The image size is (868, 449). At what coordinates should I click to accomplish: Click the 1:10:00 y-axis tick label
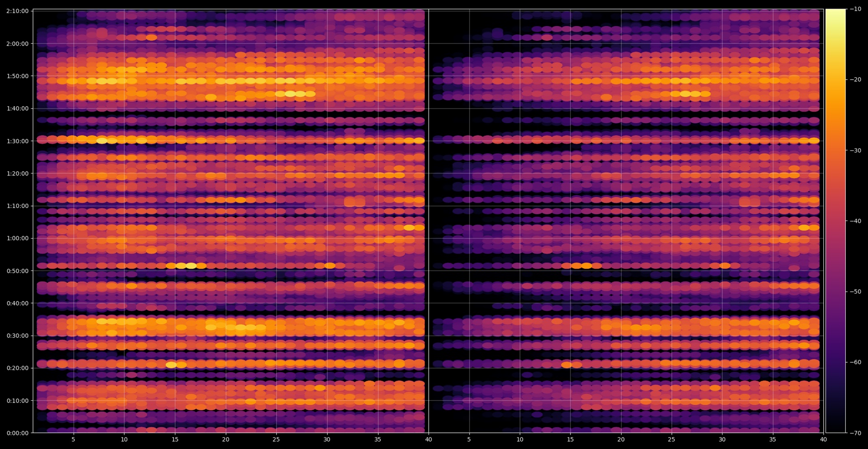17,206
